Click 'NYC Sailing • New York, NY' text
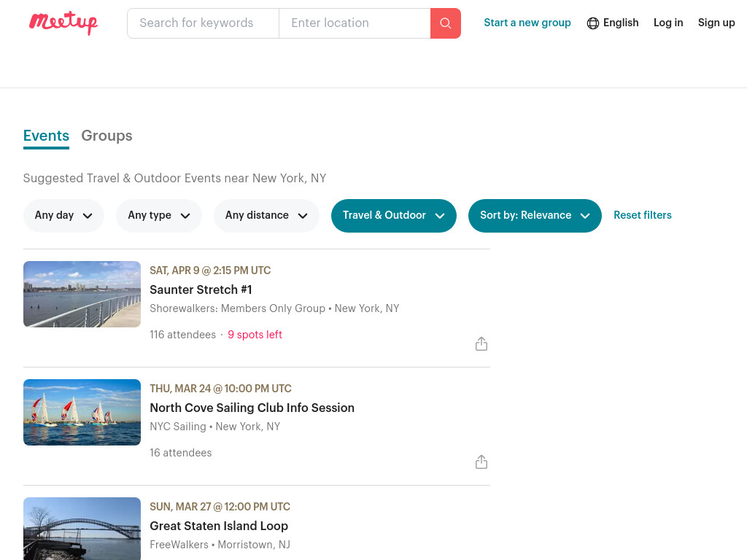747x560 pixels. (215, 427)
